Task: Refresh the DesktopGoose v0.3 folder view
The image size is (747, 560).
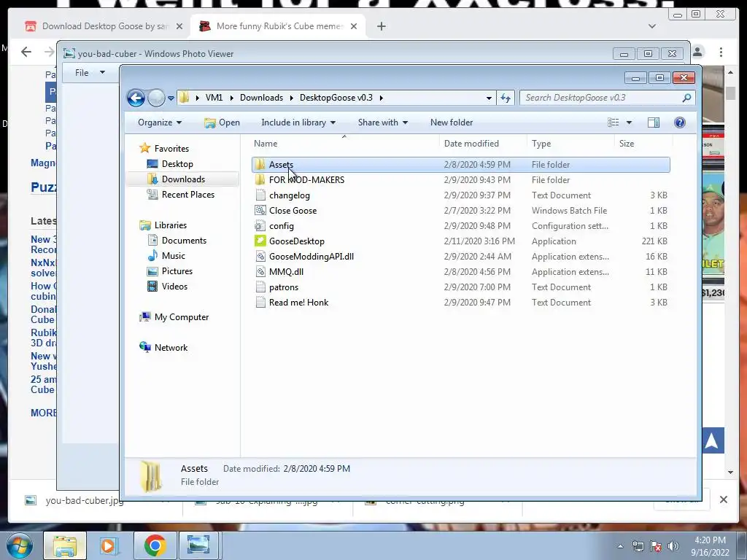Action: click(505, 98)
